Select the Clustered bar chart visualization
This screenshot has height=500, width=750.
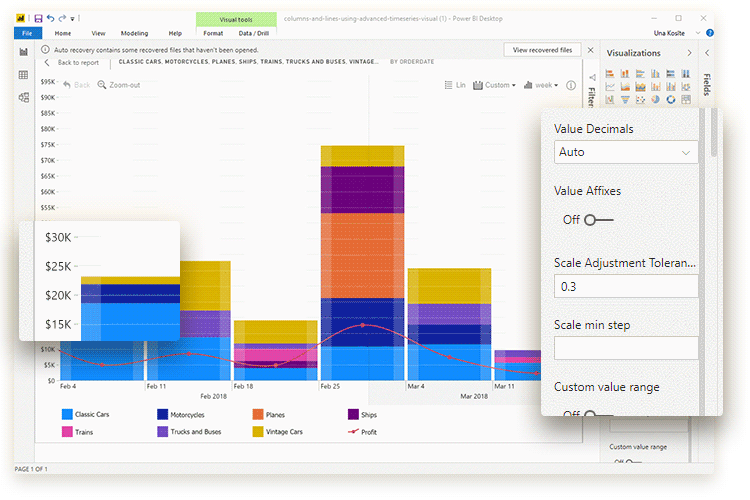coord(640,73)
